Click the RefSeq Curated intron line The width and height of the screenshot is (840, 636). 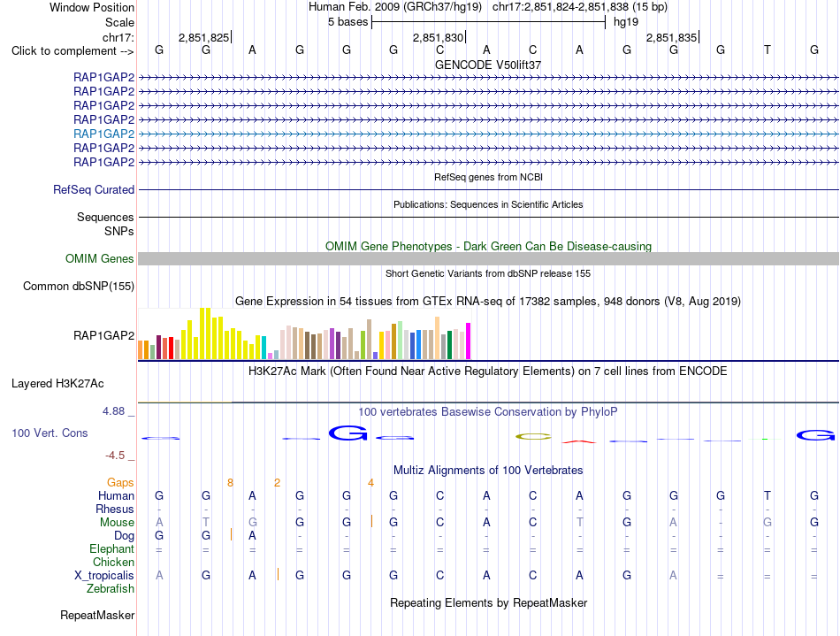coord(488,189)
